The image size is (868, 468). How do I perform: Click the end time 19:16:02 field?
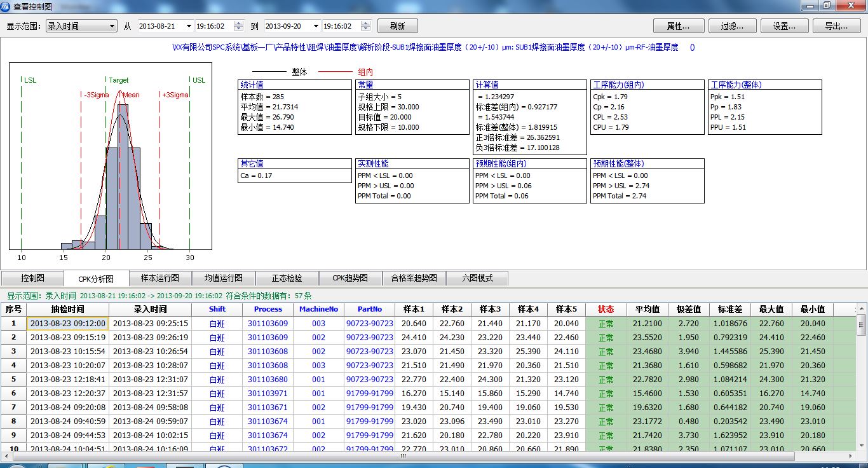click(341, 26)
